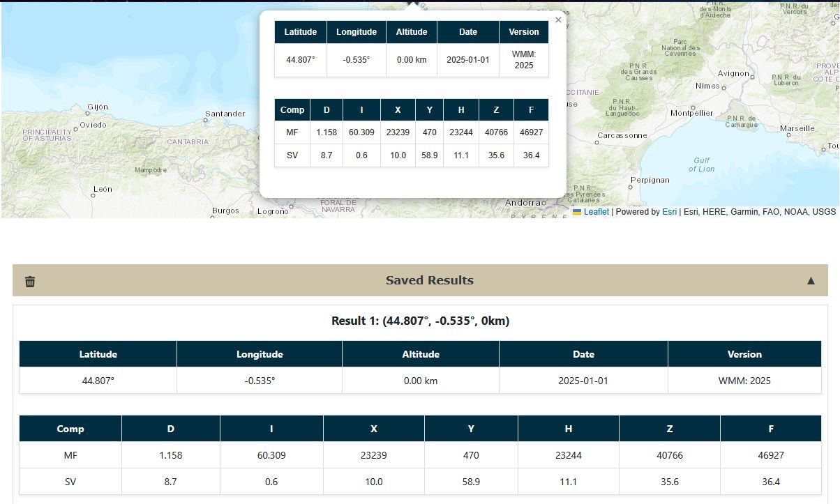This screenshot has width=840, height=504.
Task: Select the 1.158 declination value in saved results
Action: [x=170, y=455]
